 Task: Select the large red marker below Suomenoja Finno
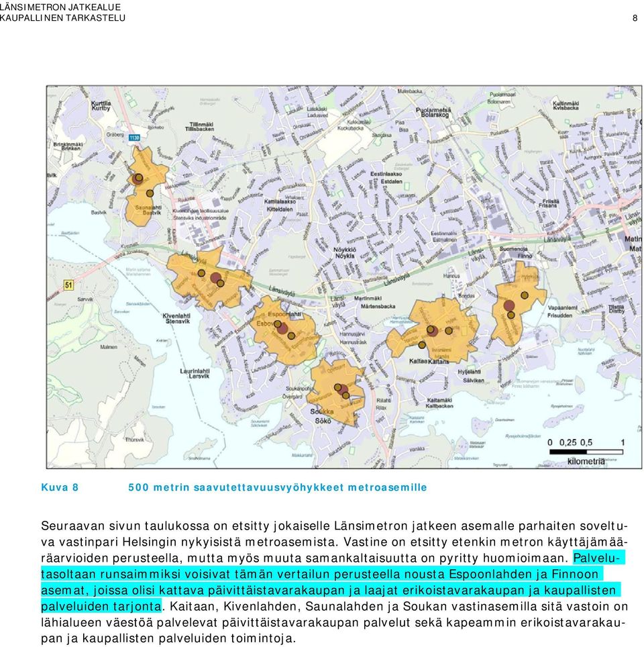(509, 305)
